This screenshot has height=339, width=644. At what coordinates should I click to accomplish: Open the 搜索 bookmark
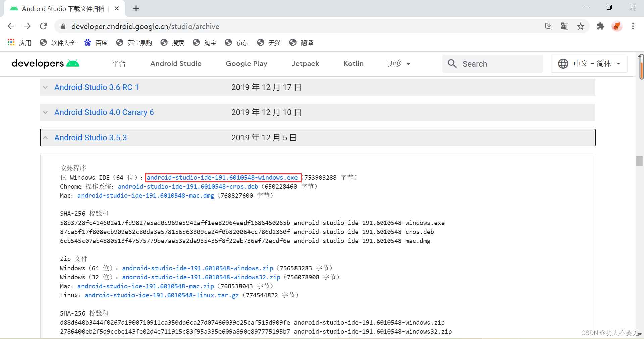pos(172,43)
